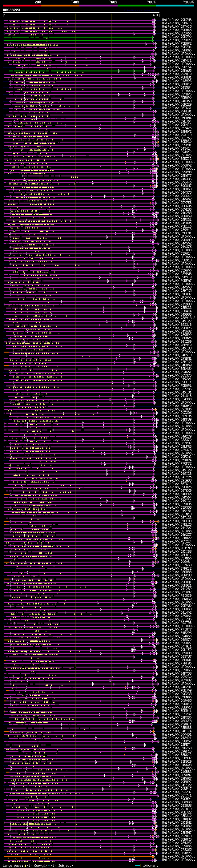197x868 pixels.
Task: Click label UniRef100_A9PE91
Action: click(177, 111)
